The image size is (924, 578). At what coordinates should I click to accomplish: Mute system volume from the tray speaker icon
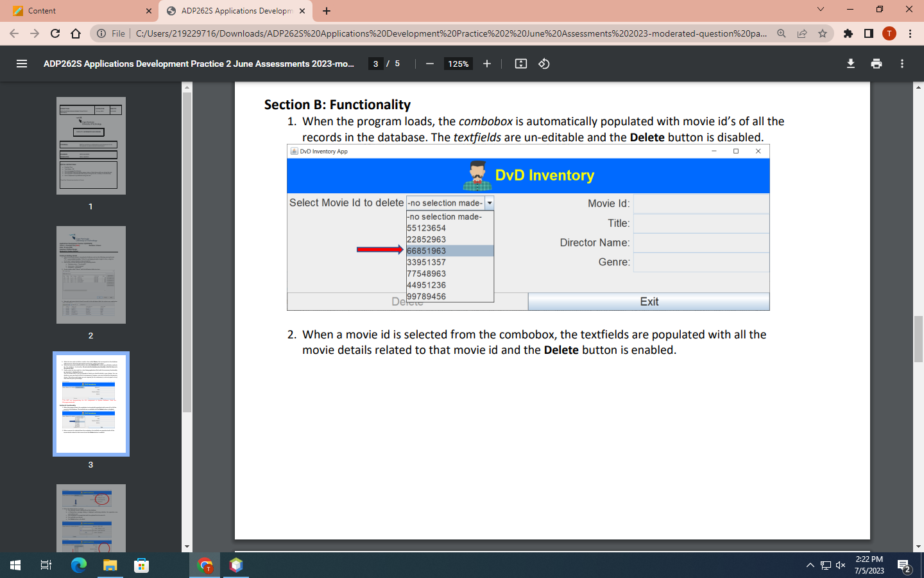841,565
